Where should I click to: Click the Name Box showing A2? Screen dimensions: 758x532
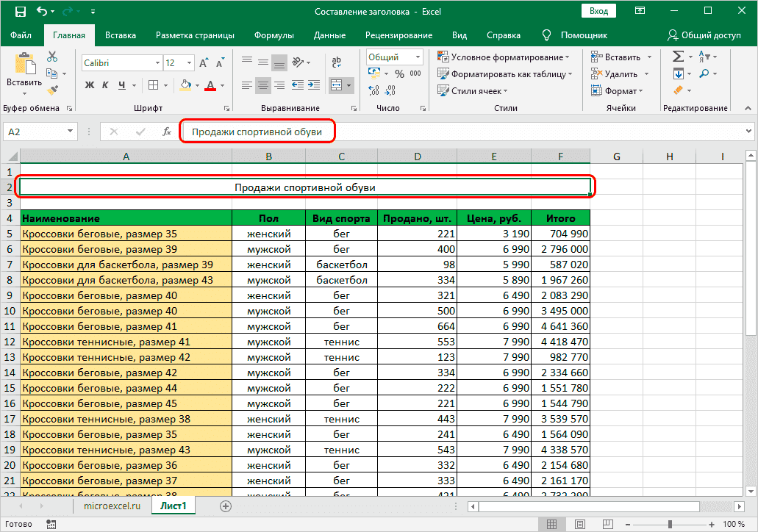pyautogui.click(x=34, y=132)
